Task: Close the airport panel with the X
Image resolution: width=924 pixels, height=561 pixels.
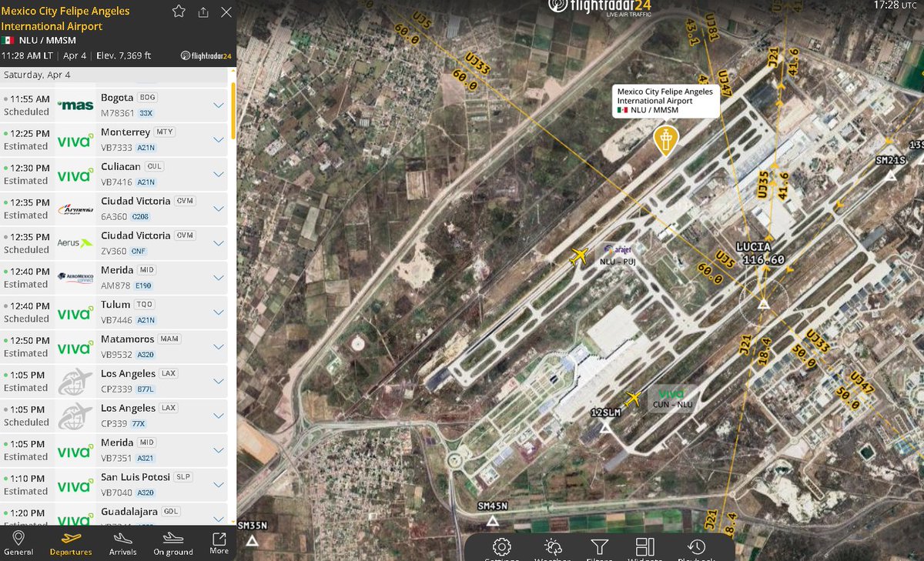Action: pyautogui.click(x=226, y=12)
